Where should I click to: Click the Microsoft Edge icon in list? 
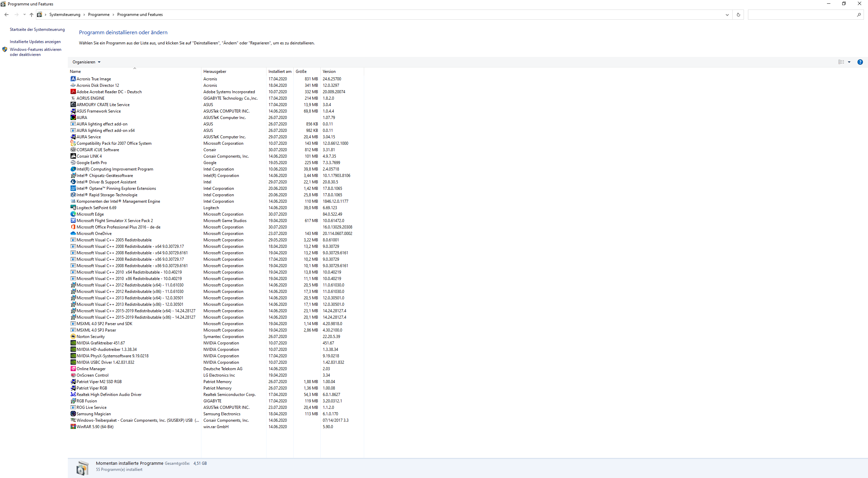click(73, 214)
